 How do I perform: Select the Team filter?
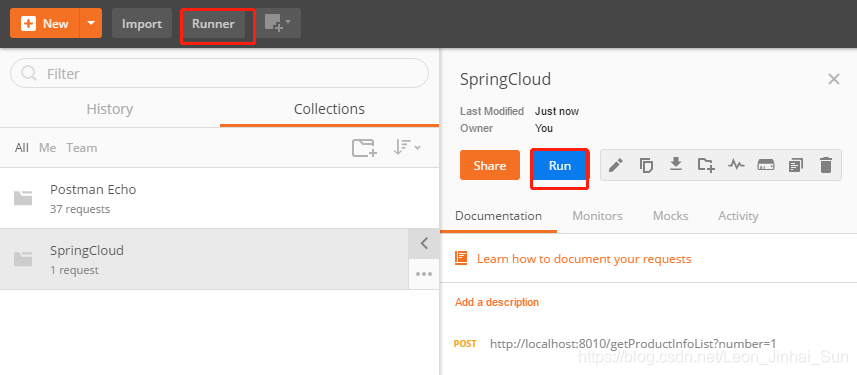[82, 148]
